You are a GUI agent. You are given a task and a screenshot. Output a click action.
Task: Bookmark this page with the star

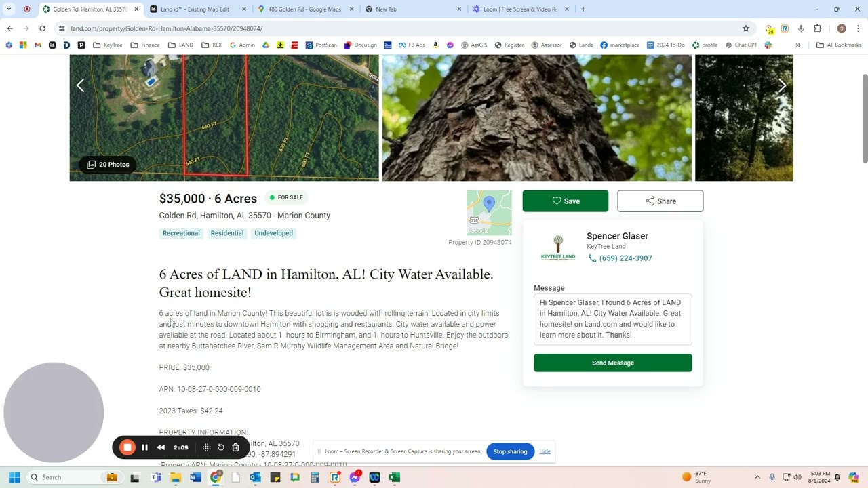pos(746,28)
